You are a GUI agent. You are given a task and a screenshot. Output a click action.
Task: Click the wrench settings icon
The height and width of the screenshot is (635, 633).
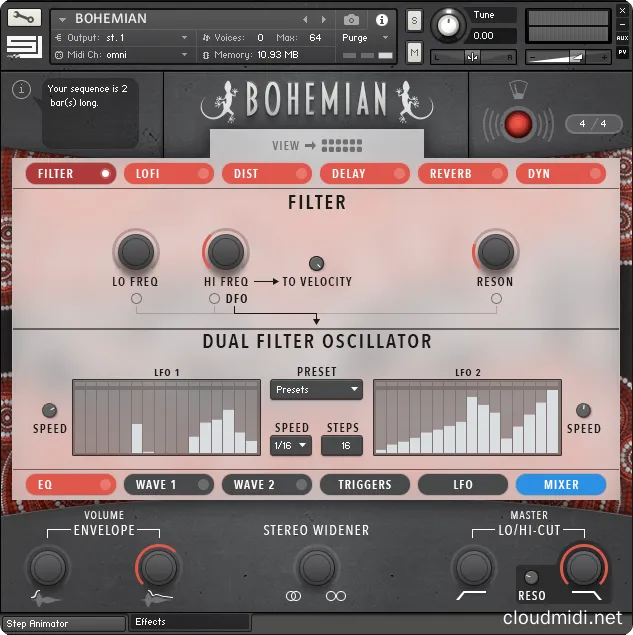coord(25,18)
